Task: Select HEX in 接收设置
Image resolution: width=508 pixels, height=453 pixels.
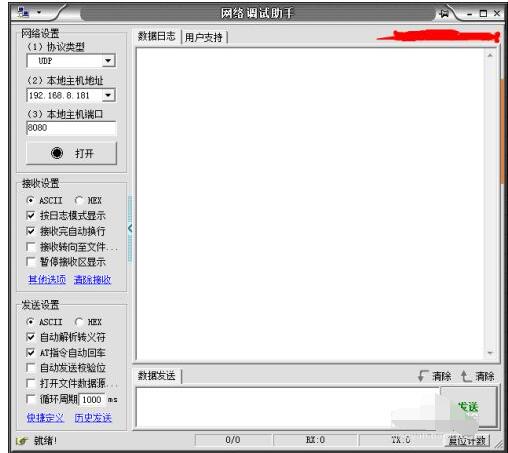Action: click(x=79, y=200)
